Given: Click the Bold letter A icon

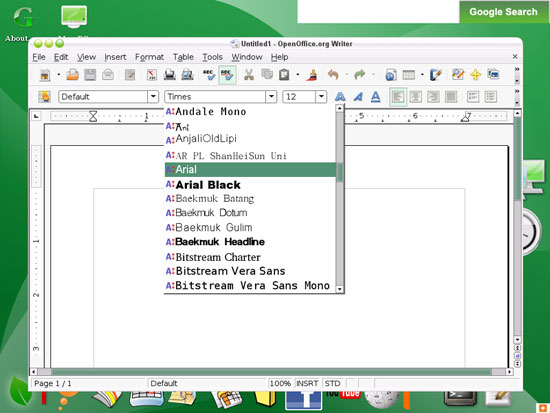Looking at the screenshot, I should (340, 97).
